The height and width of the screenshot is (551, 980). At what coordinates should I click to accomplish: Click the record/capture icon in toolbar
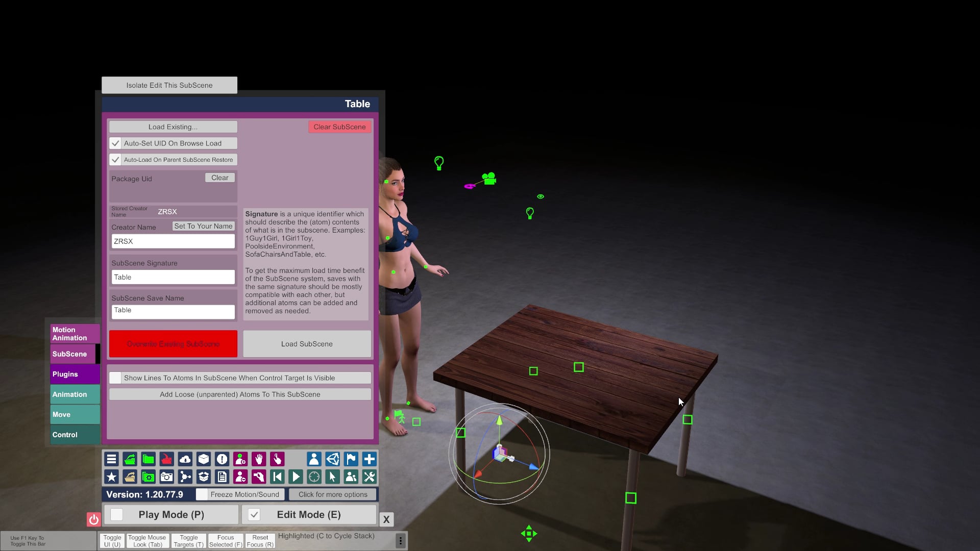tap(167, 477)
